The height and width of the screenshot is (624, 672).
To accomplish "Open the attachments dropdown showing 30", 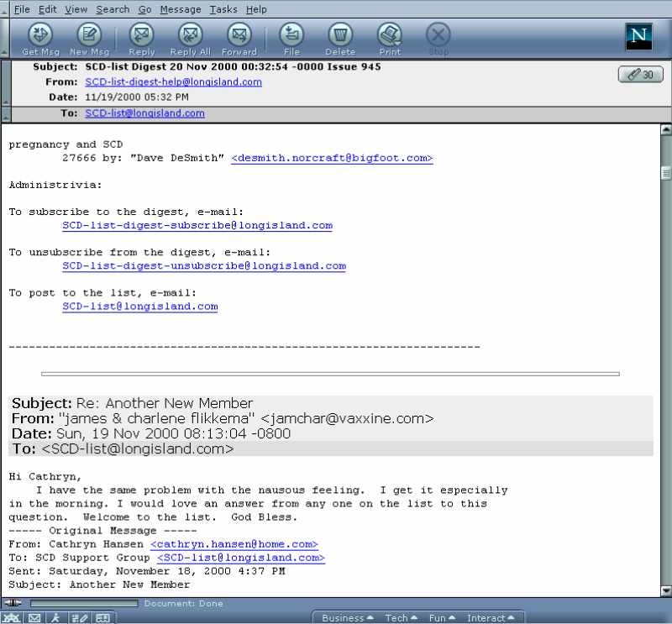I will (640, 75).
